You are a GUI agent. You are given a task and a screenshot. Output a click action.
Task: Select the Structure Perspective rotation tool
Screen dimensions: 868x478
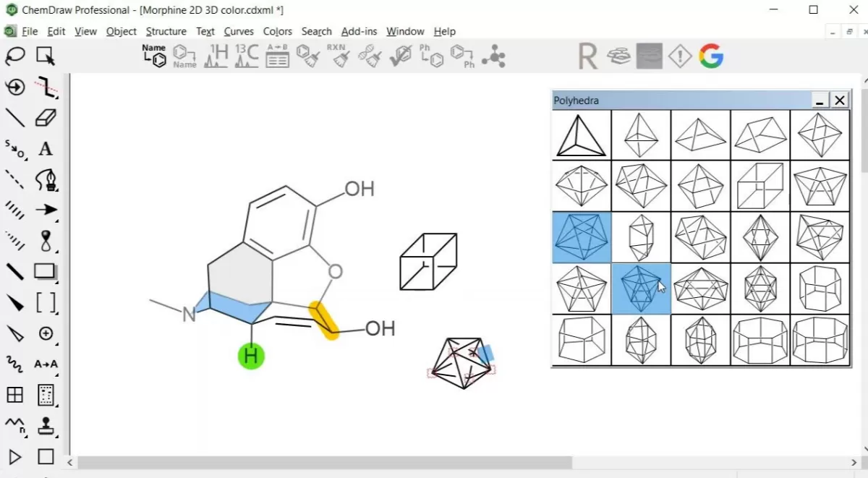(x=15, y=87)
